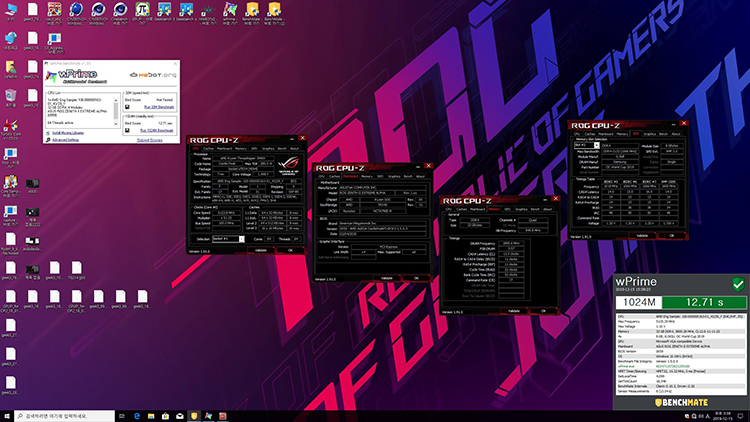The image size is (750, 422).
Task: Click OK in the CPU-Z Mainboard window
Action: tap(416, 278)
